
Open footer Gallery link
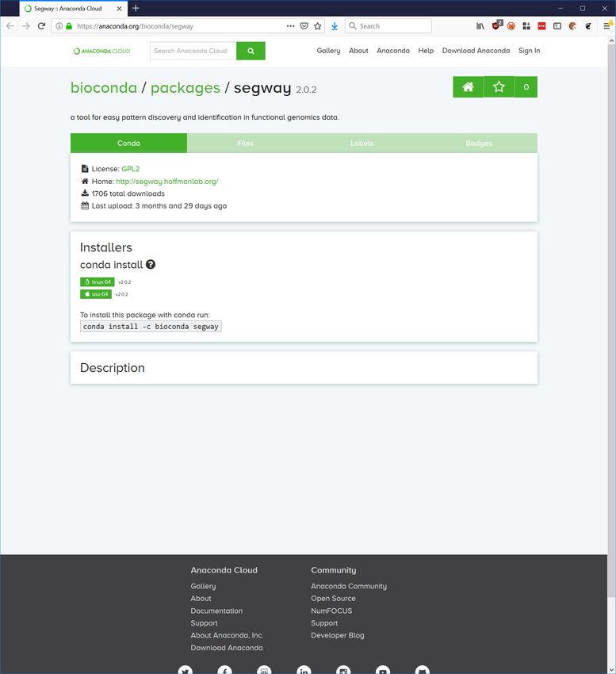point(203,586)
